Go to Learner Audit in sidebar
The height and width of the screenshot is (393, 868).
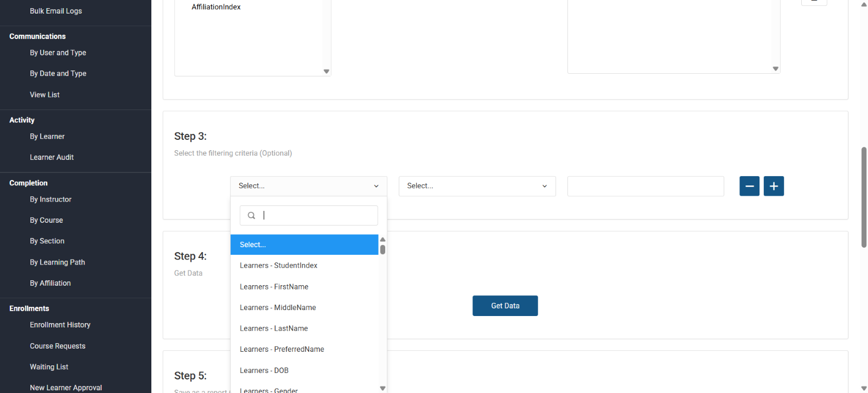coord(52,157)
